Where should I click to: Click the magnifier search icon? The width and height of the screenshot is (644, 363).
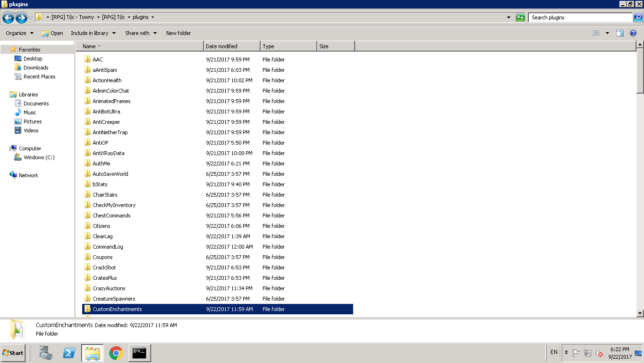coord(637,17)
